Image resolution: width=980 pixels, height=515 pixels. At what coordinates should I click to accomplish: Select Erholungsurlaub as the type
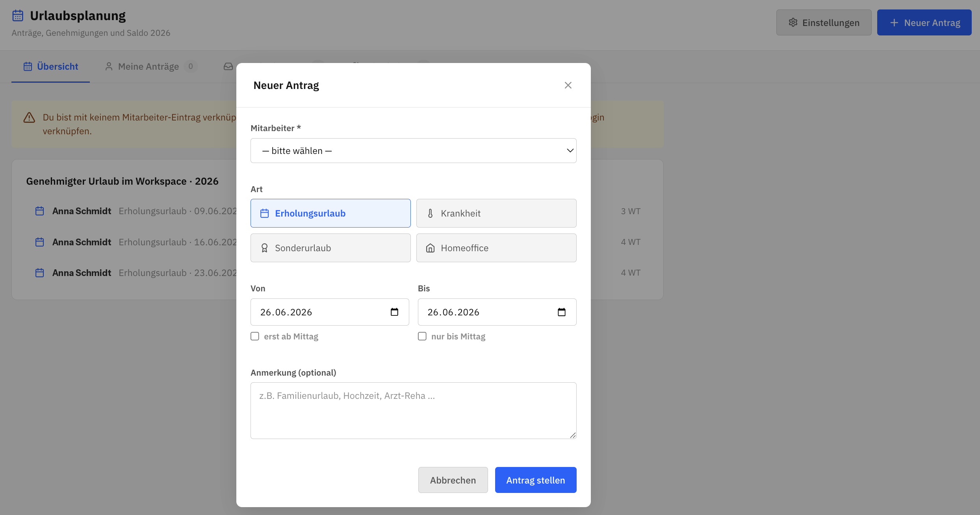pyautogui.click(x=330, y=213)
